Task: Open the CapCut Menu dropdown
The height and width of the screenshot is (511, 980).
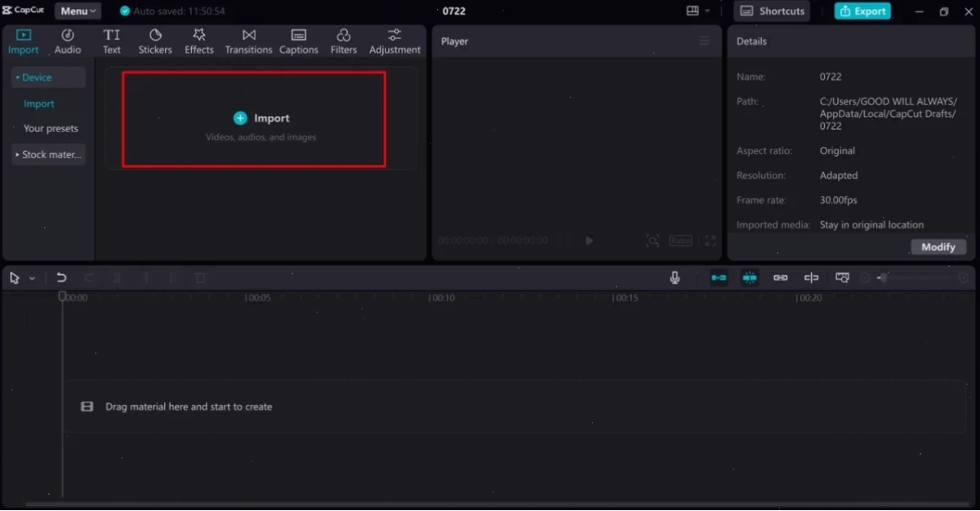Action: pos(78,11)
